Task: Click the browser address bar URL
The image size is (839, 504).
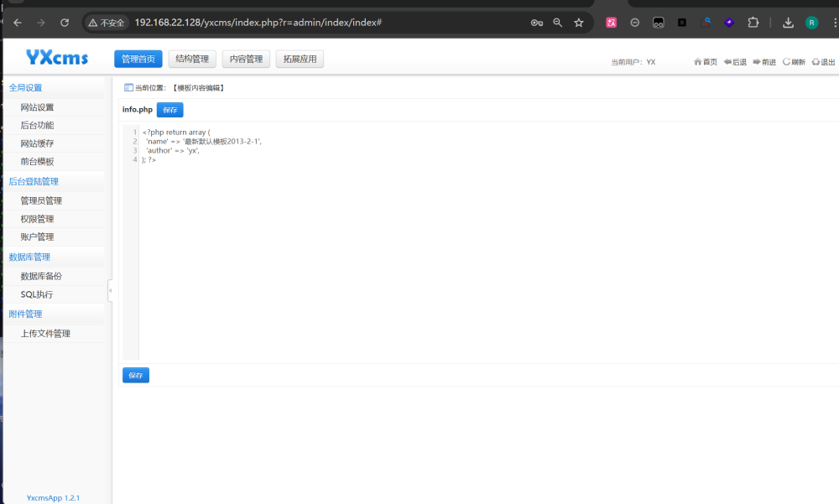Action: [x=258, y=23]
